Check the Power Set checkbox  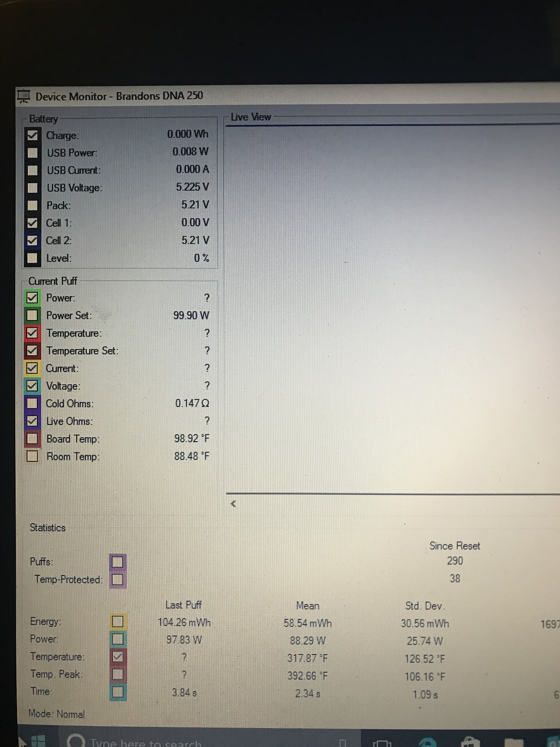click(x=32, y=315)
